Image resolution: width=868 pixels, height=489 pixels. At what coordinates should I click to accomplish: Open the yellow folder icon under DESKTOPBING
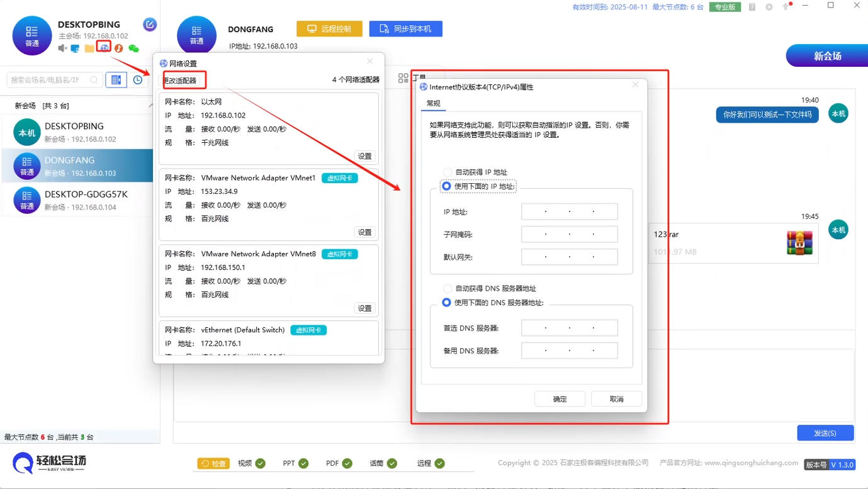pyautogui.click(x=89, y=48)
